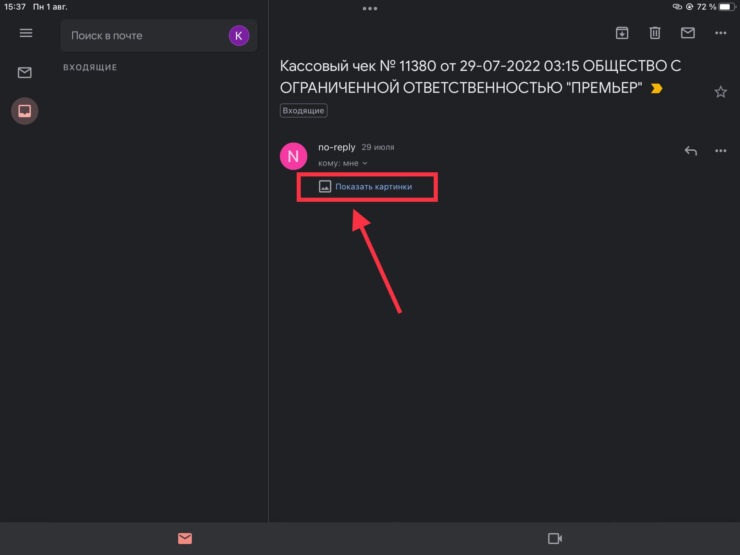Switch to the Mail bottom tab
The height and width of the screenshot is (555, 740).
click(185, 538)
